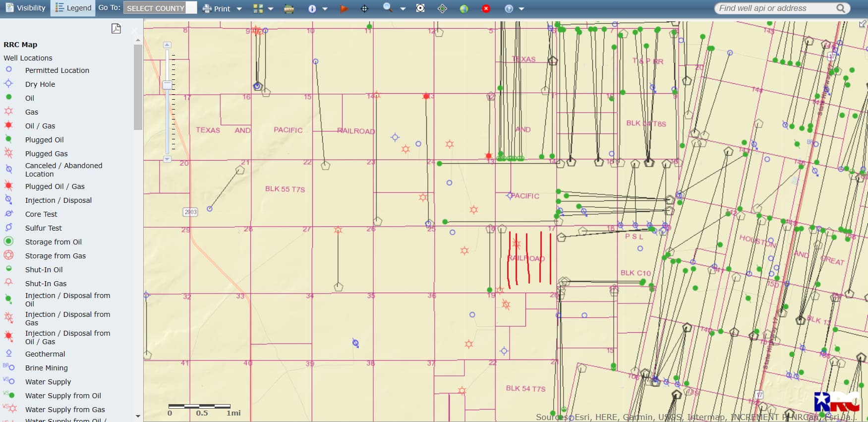
Task: Click the 'Water Supply from Gas' legend entry
Action: coord(65,410)
